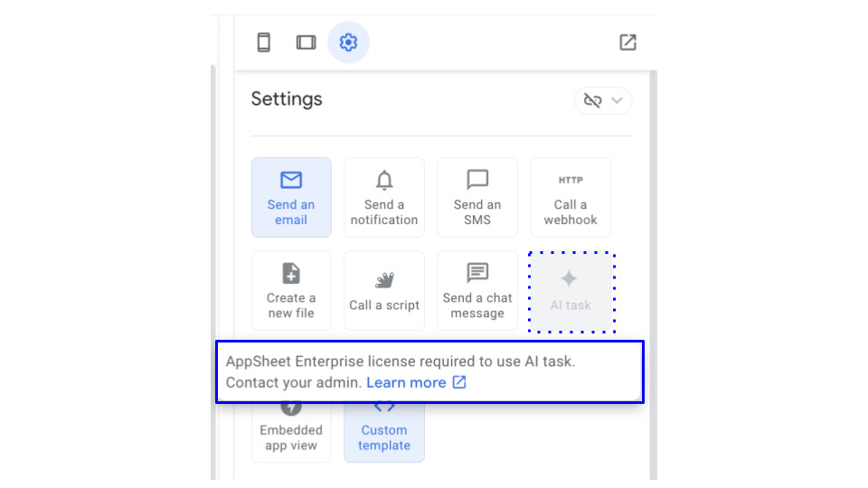Image resolution: width=868 pixels, height=488 pixels.
Task: Open the Learn more link
Action: click(x=416, y=382)
